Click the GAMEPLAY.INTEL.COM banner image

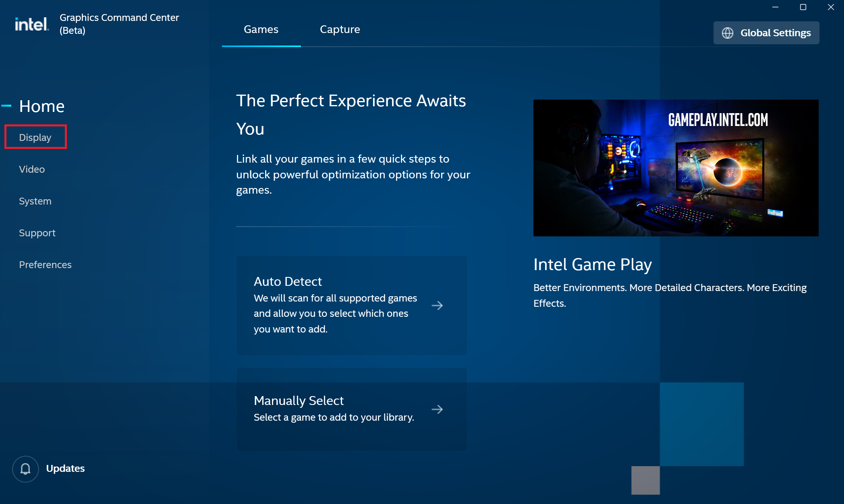coord(676,168)
